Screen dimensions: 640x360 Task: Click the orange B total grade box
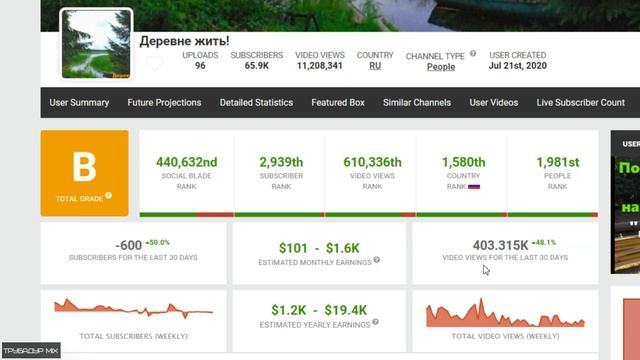coord(84,173)
